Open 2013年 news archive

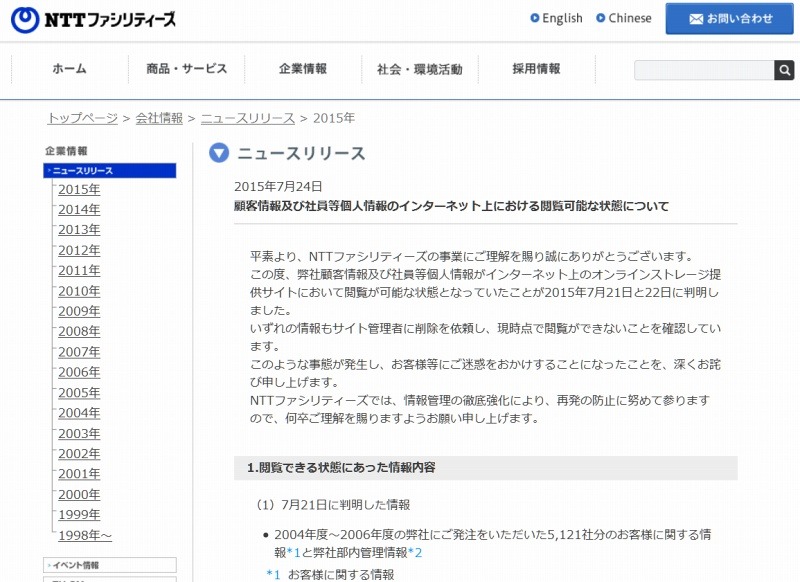79,230
